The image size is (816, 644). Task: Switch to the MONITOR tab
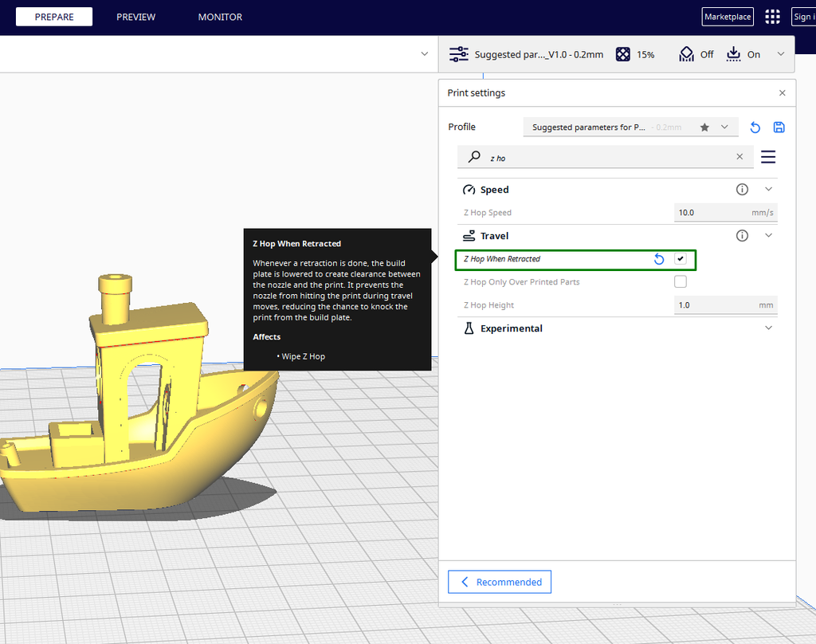(x=220, y=16)
